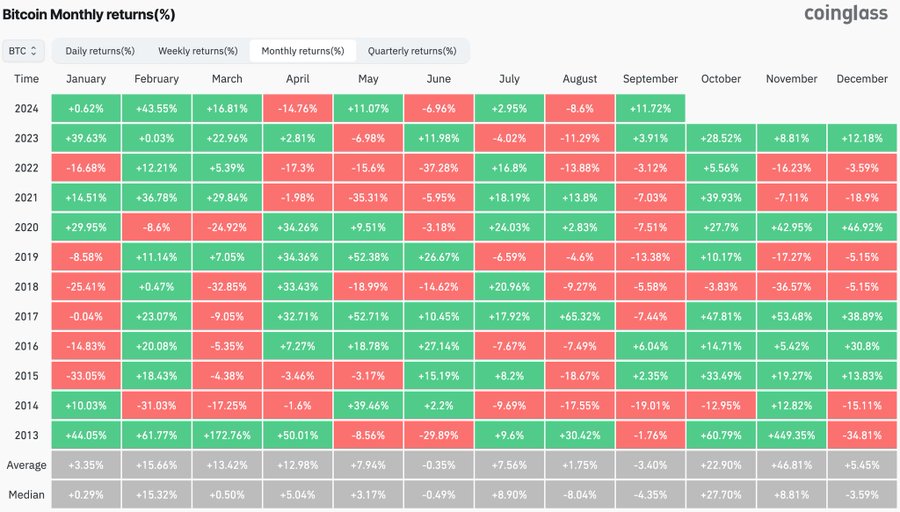Switch to Daily returns(%) tab
This screenshot has height=512, width=900.
tap(100, 51)
